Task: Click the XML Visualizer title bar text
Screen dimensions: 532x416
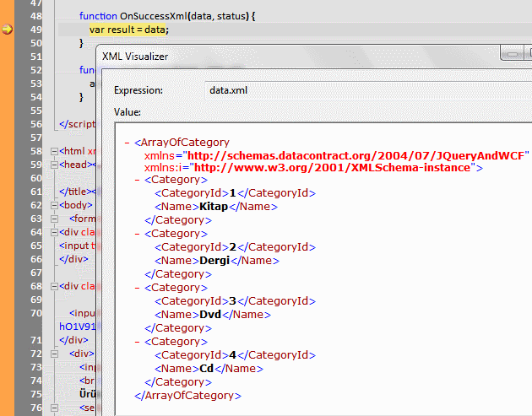Action: tap(135, 57)
